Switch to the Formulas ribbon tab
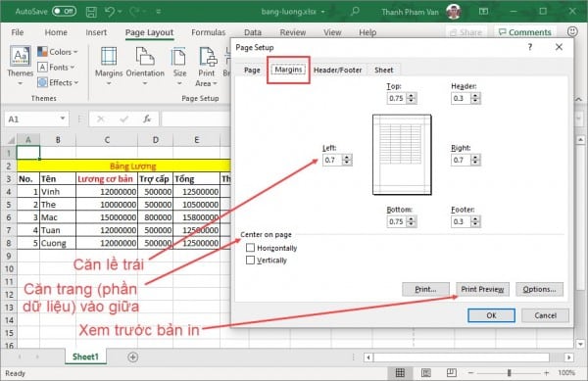Viewport: 588px width, 381px height. point(208,32)
